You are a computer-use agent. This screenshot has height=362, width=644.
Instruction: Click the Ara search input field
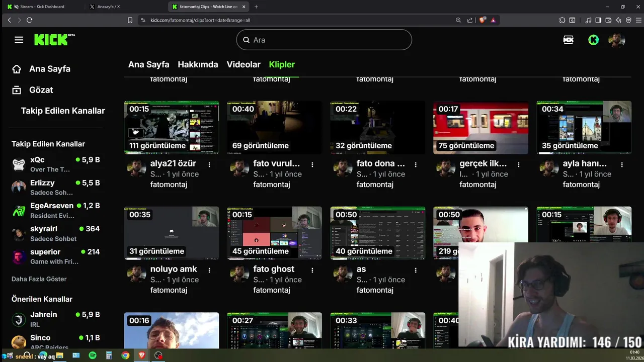(x=324, y=40)
